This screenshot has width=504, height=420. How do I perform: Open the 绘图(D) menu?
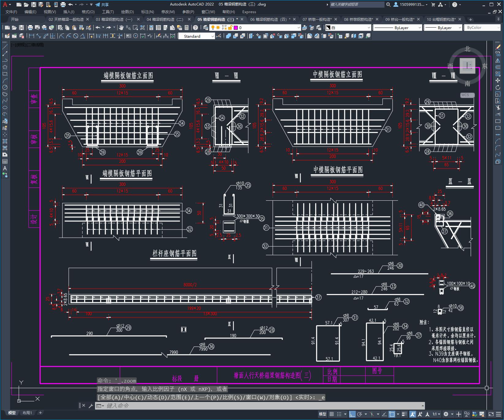127,12
